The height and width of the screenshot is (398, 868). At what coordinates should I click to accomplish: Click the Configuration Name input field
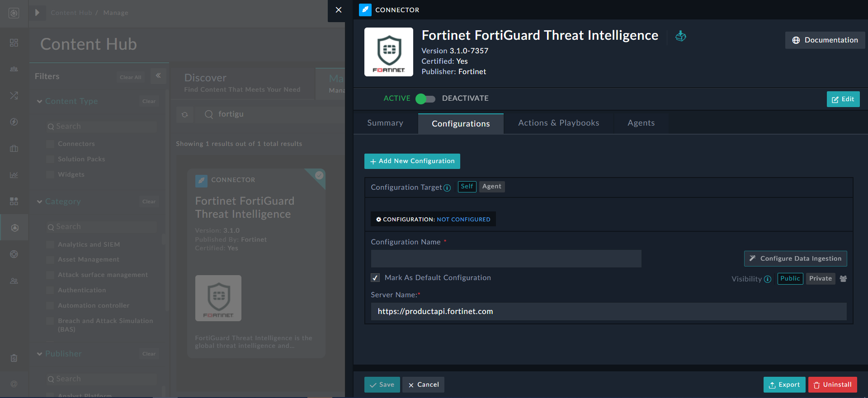pos(506,259)
